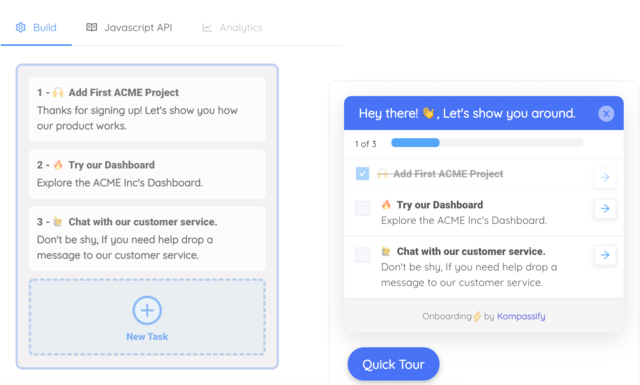Uncheck the Add First ACME Project checkbox

click(362, 174)
